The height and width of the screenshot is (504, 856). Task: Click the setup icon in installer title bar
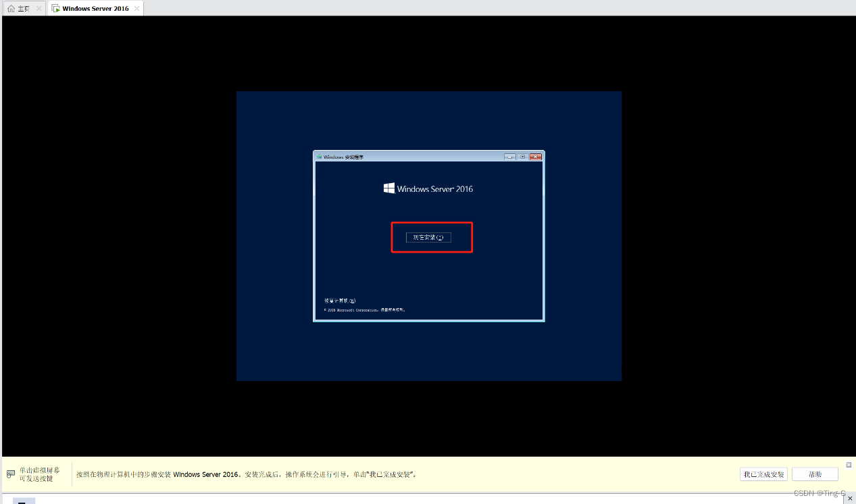319,157
